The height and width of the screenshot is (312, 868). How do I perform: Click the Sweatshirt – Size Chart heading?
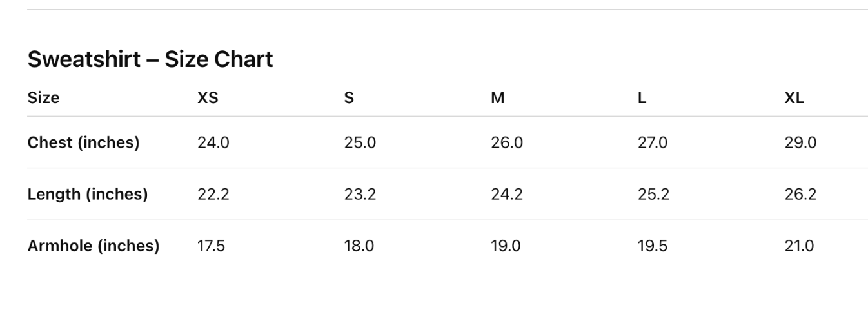pos(150,59)
